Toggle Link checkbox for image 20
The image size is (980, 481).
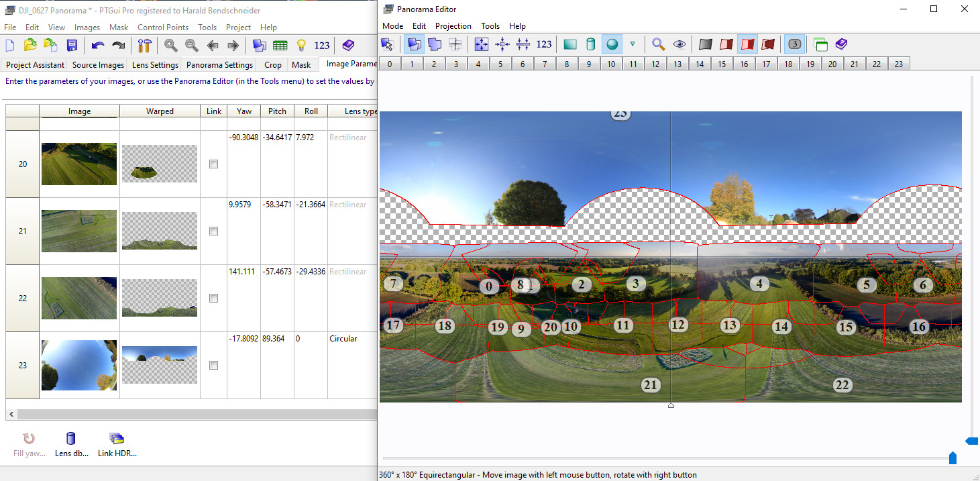(213, 164)
